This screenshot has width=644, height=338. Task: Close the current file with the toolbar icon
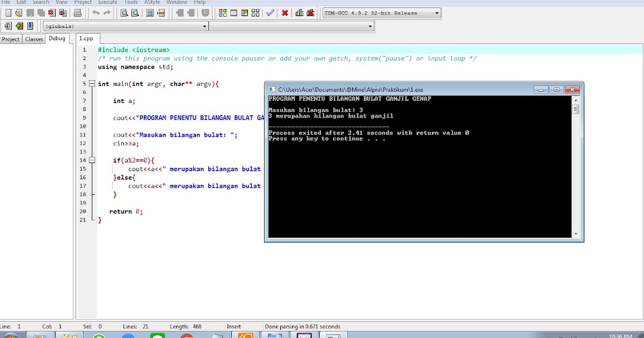pos(52,13)
